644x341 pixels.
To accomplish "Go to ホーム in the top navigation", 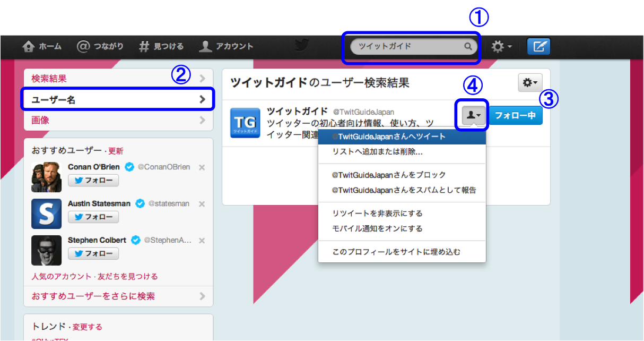I will pyautogui.click(x=42, y=47).
